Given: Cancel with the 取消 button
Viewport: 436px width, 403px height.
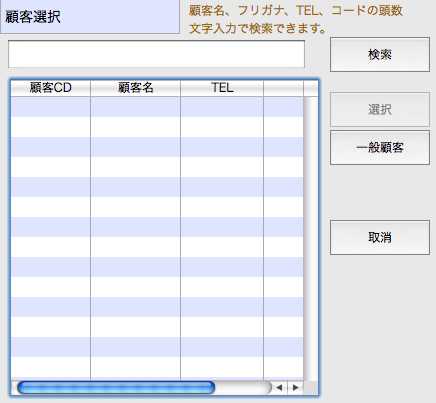Looking at the screenshot, I should click(x=380, y=237).
